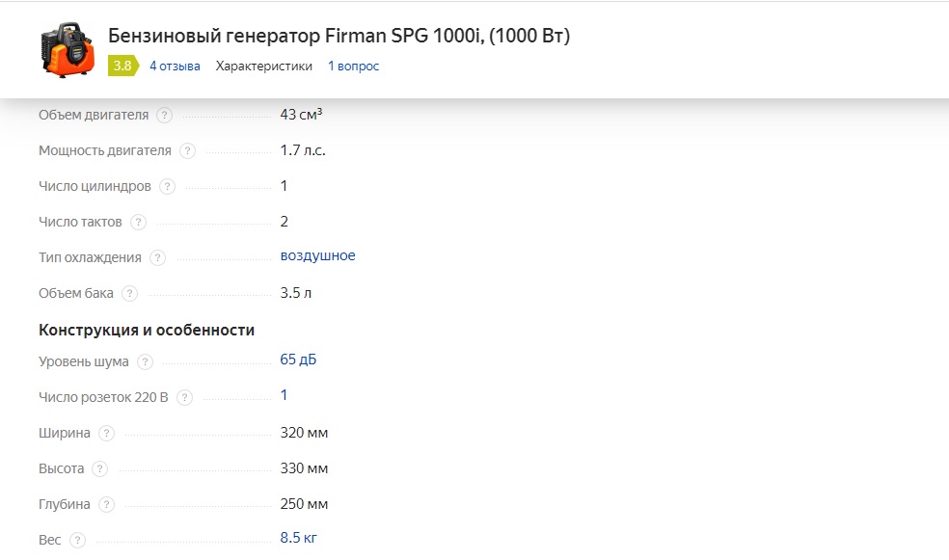Click question mark next to Высота
The width and height of the screenshot is (949, 560).
click(x=100, y=468)
